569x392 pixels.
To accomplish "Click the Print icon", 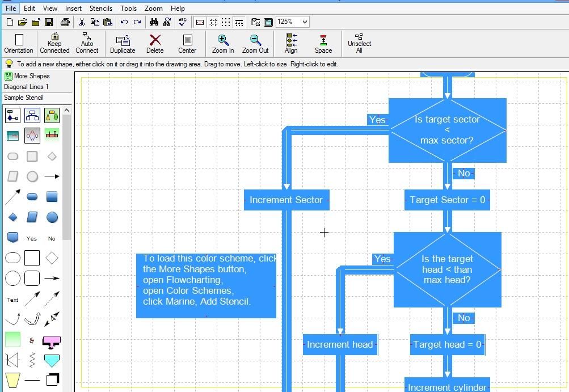I will 65,22.
